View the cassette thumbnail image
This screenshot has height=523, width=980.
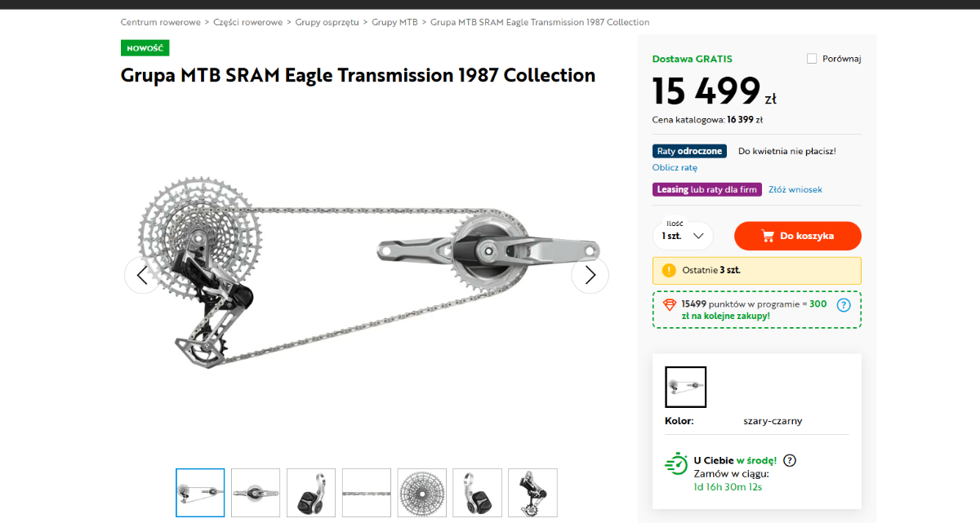(422, 493)
